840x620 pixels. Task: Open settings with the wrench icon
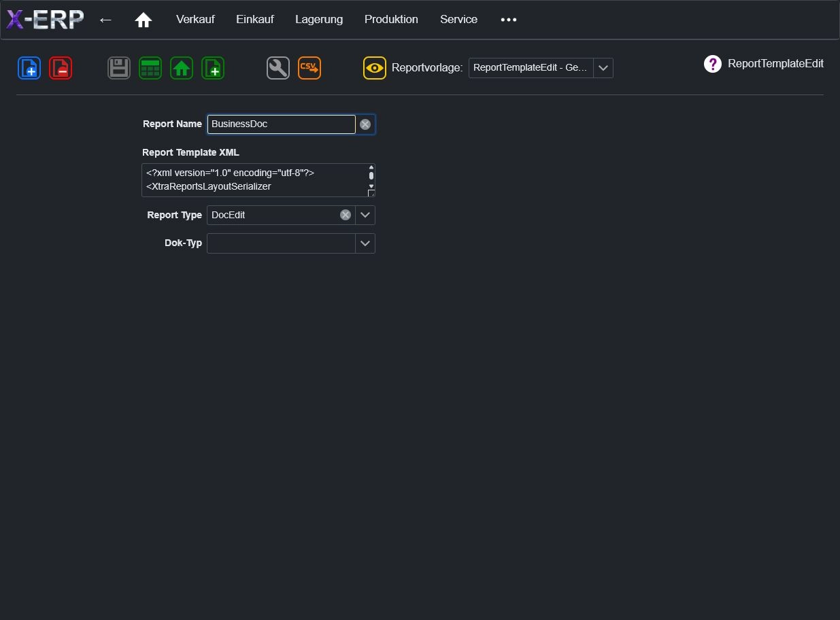tap(278, 68)
